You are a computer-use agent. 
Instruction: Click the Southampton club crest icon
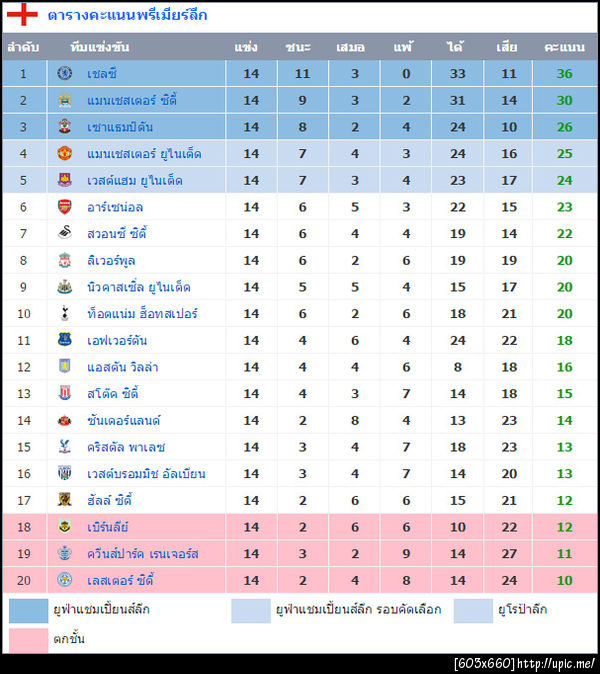coord(65,127)
